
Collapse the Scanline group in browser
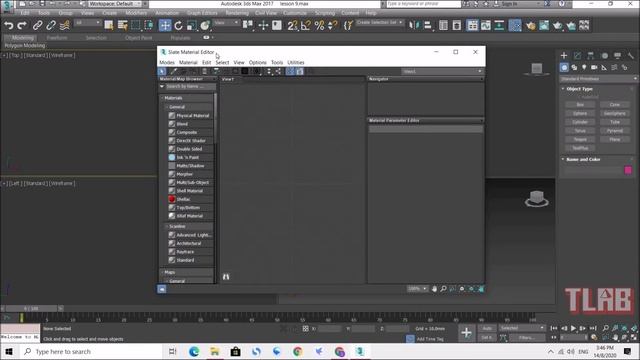[x=167, y=226]
